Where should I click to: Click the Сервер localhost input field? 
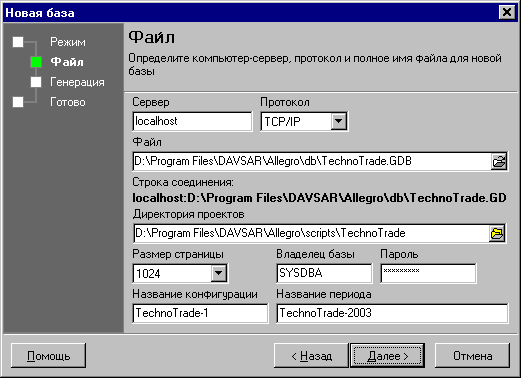click(192, 121)
